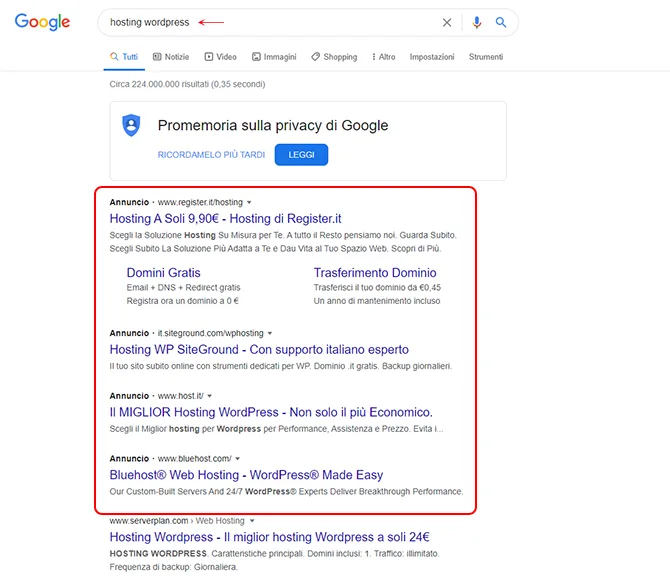Open Il MIGLIOR Hosting WordPress ad link

(271, 412)
